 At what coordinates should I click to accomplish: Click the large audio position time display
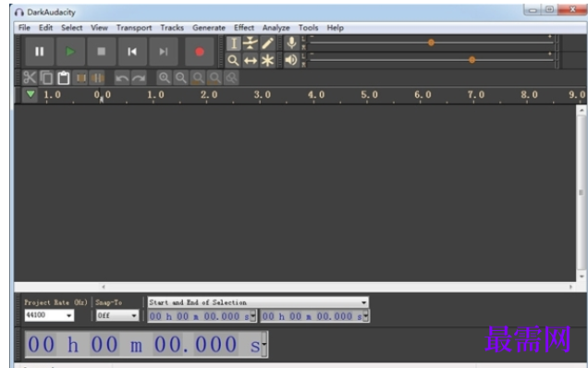point(143,344)
